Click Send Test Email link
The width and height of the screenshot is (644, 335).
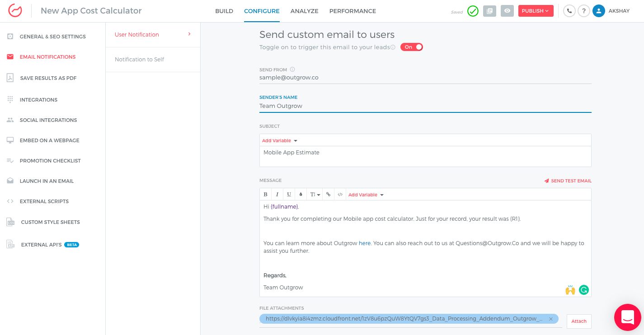(568, 181)
